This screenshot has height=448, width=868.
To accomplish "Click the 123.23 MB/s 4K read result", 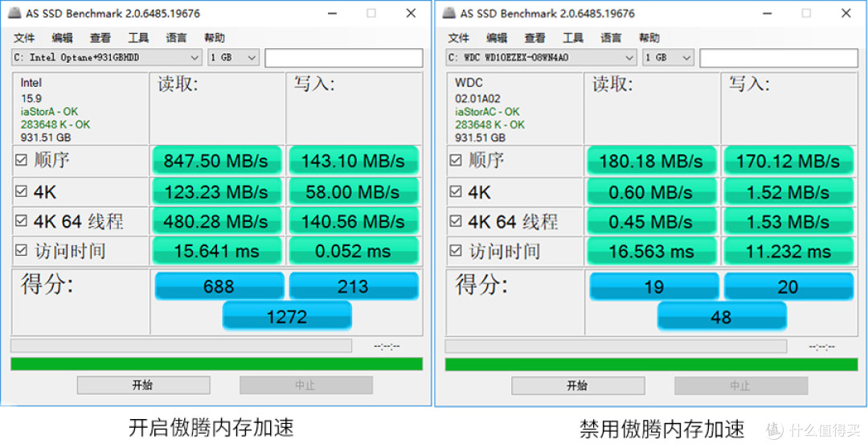I will [216, 191].
